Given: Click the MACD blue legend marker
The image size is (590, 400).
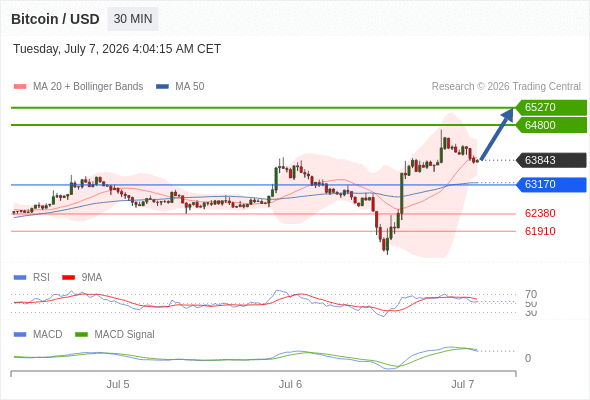Looking at the screenshot, I should 20,335.
